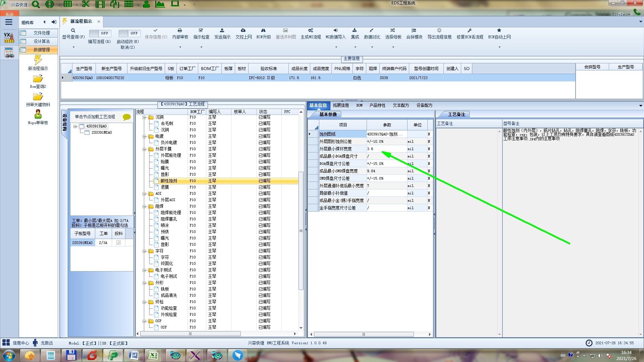Click the 内部审核 print icon
Screen dimensions: 644x362
click(180, 31)
